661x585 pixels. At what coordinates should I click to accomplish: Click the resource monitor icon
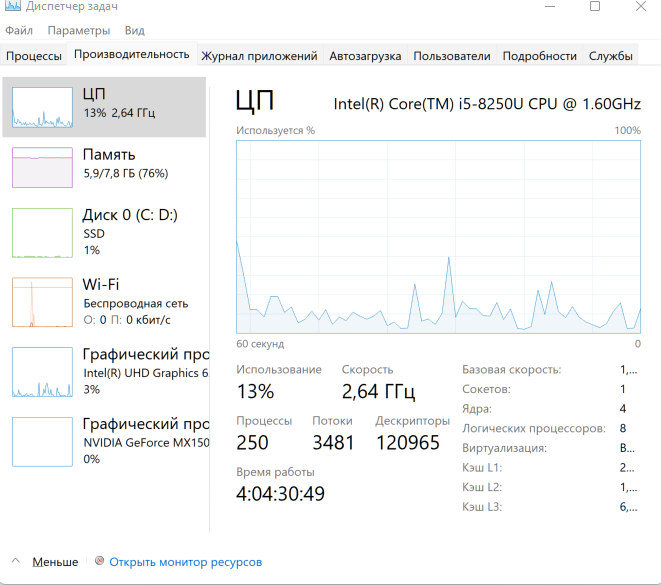pyautogui.click(x=99, y=561)
